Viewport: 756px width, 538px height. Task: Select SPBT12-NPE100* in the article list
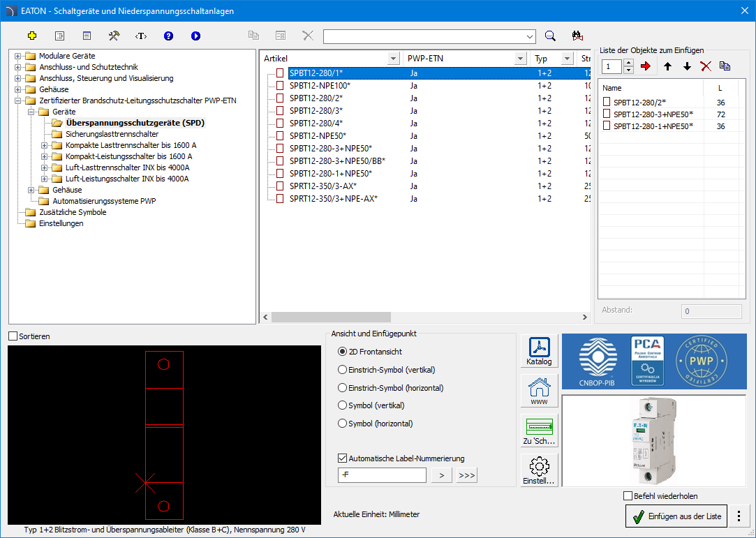click(320, 85)
